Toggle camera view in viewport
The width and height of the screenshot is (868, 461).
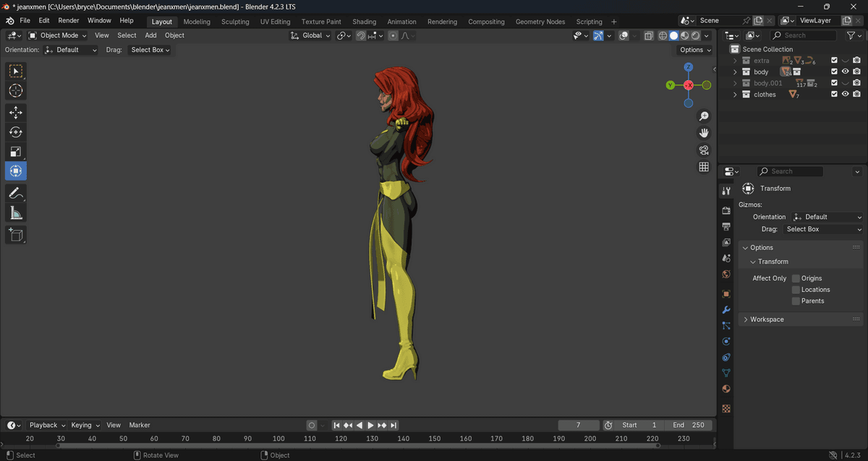[x=703, y=150]
